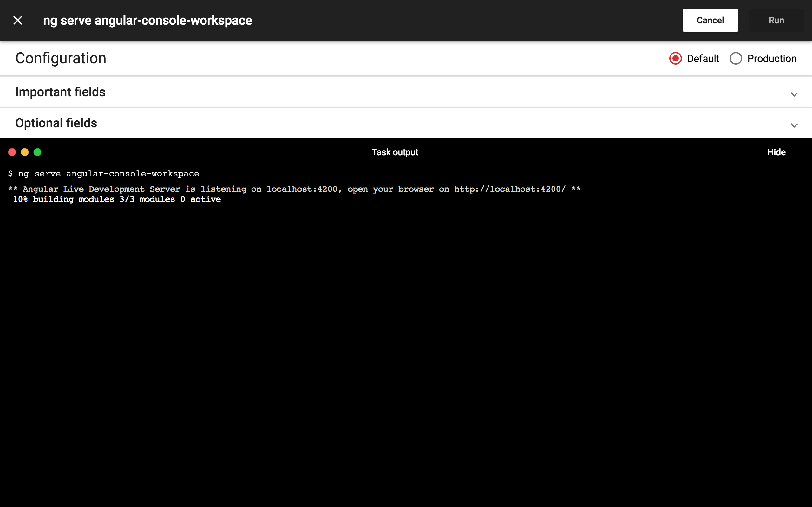Select the Production configuration radio
Screen dimensions: 812x507
[x=736, y=59]
